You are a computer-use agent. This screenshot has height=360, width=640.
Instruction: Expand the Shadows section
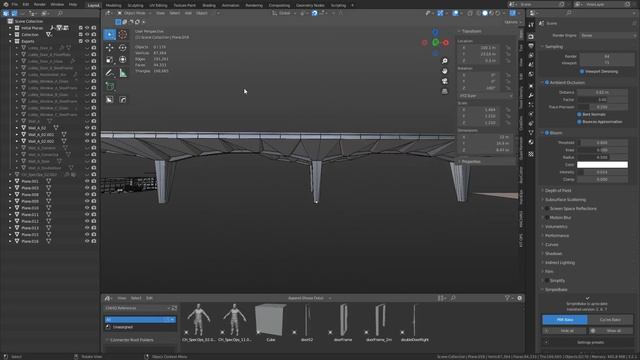coord(553,253)
